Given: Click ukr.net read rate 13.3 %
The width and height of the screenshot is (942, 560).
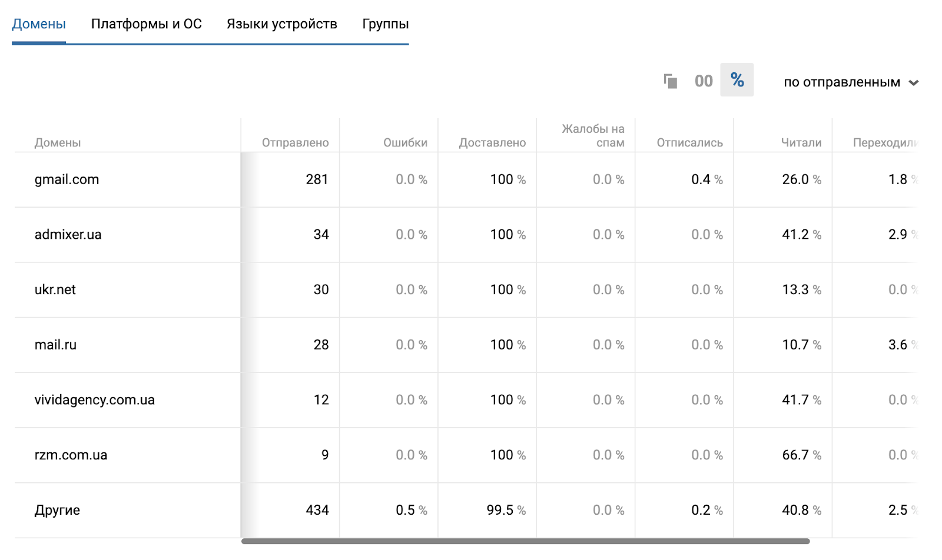Looking at the screenshot, I should (802, 290).
